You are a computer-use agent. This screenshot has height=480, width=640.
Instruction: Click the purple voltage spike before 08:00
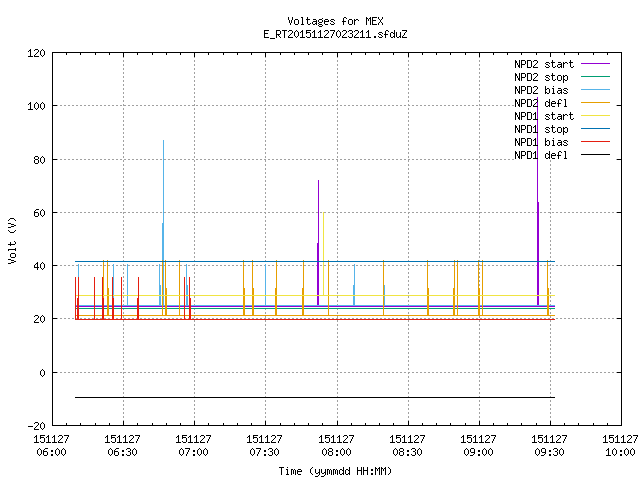point(318,241)
